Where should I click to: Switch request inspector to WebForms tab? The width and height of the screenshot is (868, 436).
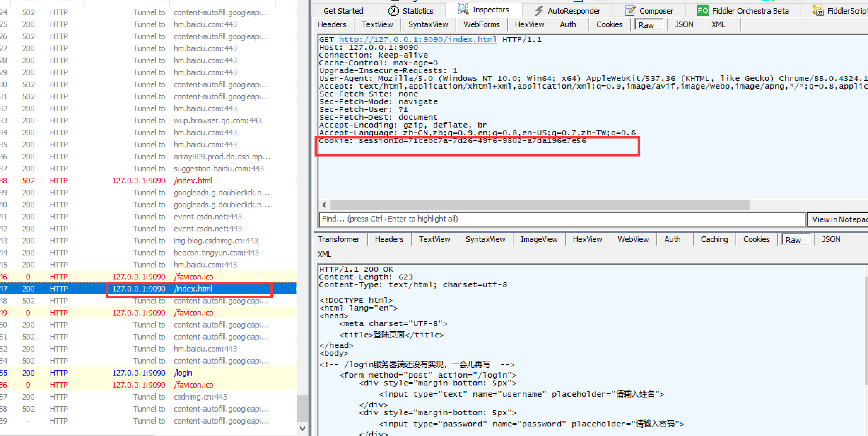(481, 25)
